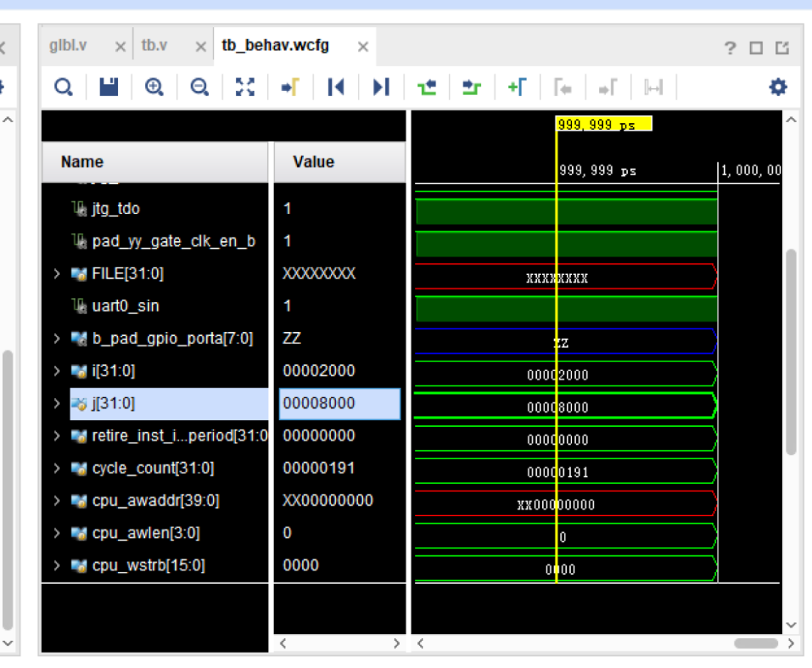Select the tb_behav.wcfg tab
Image resolution: width=812 pixels, height=668 pixels.
point(275,46)
